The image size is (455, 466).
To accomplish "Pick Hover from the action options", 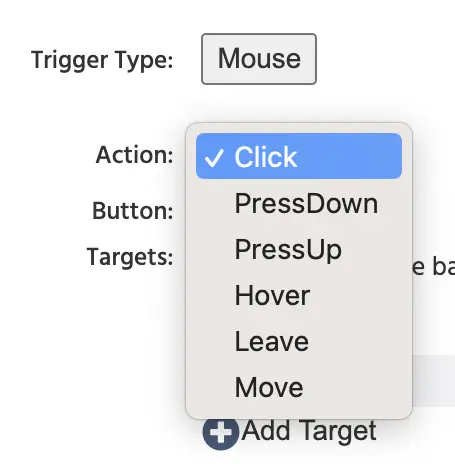I will [299, 296].
